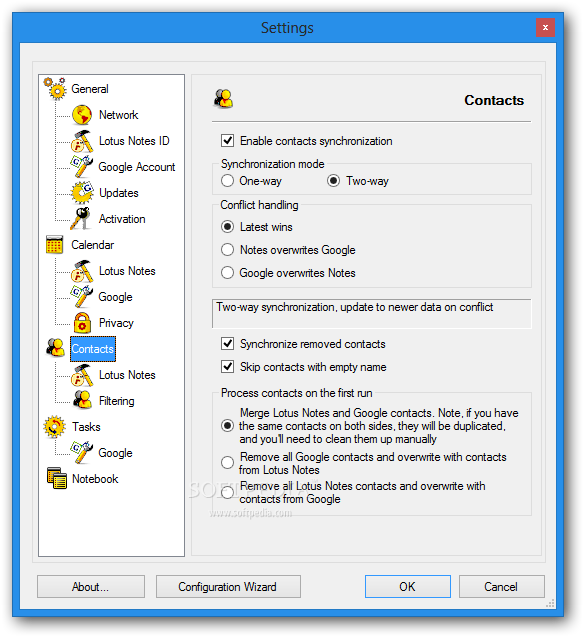Screen dimensions: 584x637
Task: Open the Activation settings page
Action: coord(122,219)
